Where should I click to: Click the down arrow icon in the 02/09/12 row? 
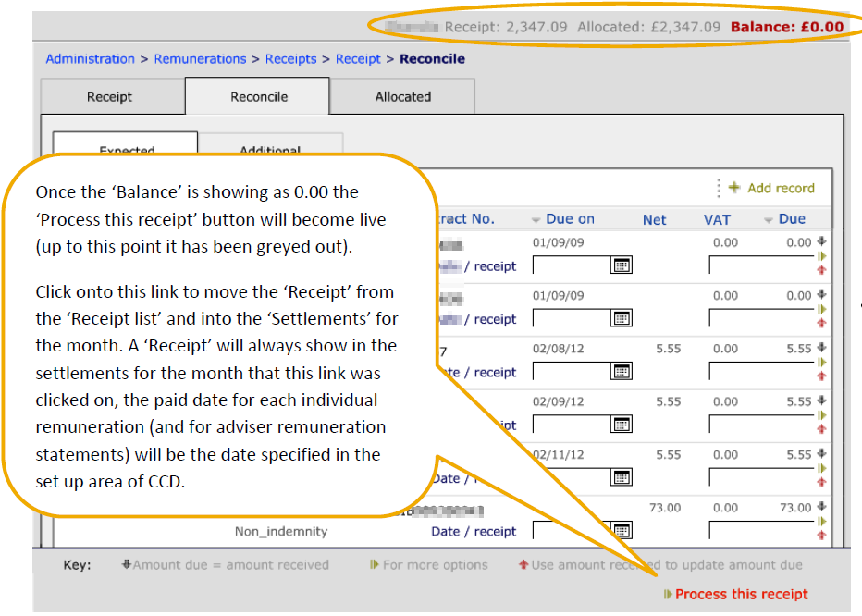click(822, 400)
